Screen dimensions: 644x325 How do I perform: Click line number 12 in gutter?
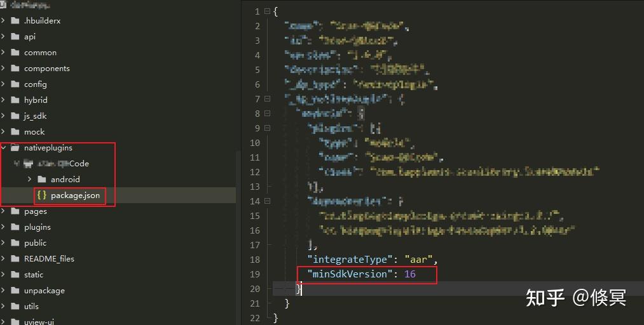(x=255, y=172)
